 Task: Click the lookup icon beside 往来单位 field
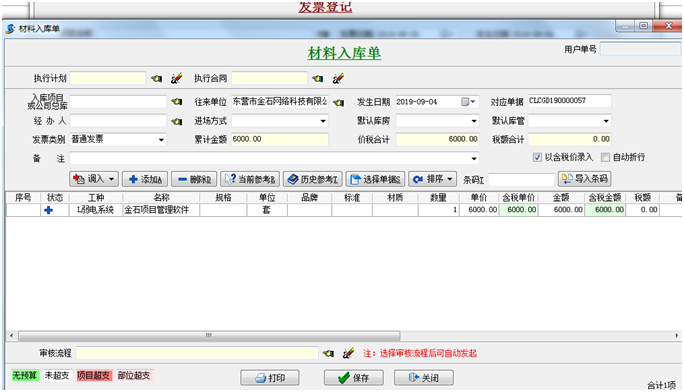338,102
